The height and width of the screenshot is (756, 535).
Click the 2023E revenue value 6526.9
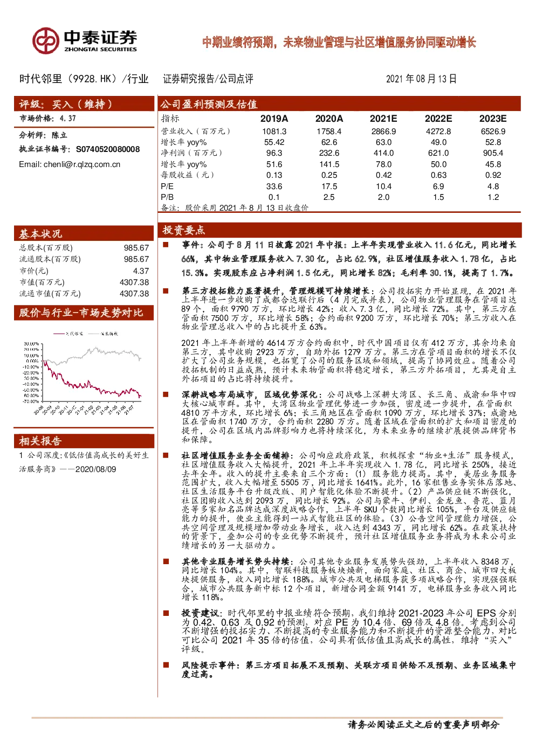coord(493,131)
